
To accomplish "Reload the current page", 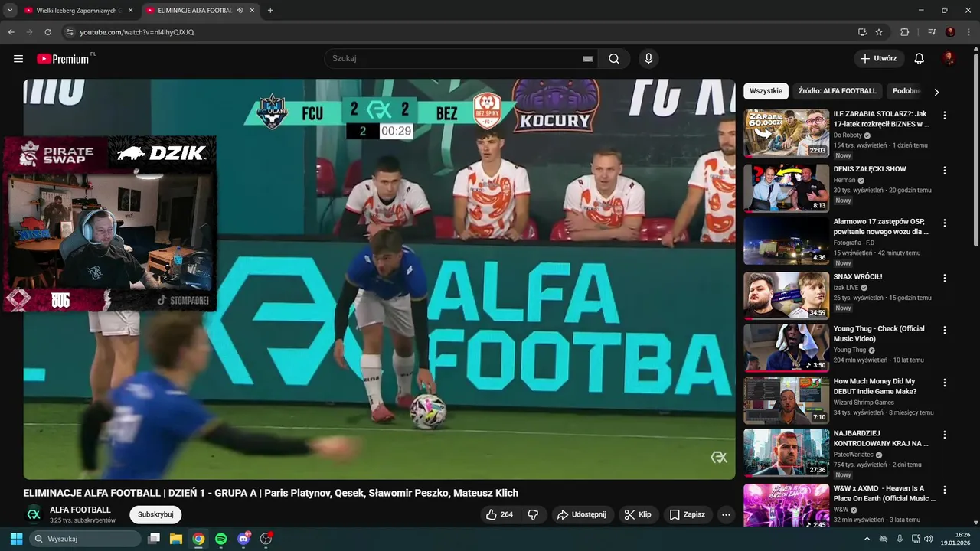I will (47, 32).
